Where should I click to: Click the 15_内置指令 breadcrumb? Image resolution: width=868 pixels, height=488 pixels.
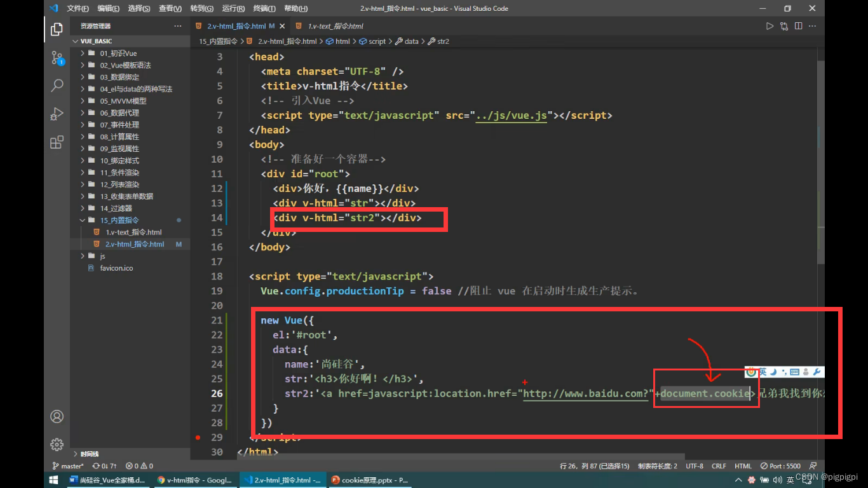point(218,41)
